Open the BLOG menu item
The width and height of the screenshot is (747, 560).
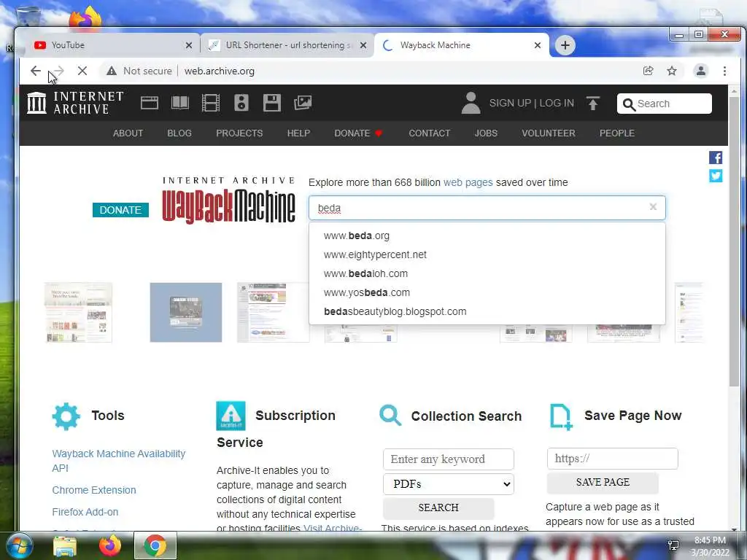179,133
